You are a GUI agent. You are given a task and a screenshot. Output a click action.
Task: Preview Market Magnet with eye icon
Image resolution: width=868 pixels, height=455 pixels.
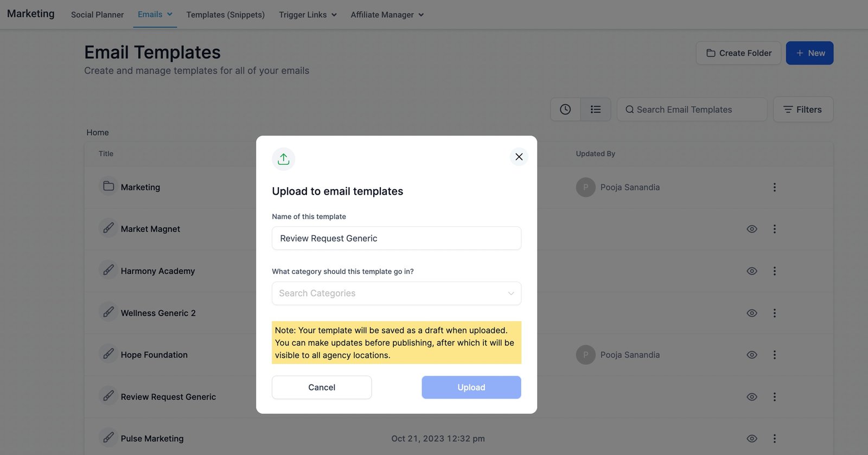pos(751,229)
